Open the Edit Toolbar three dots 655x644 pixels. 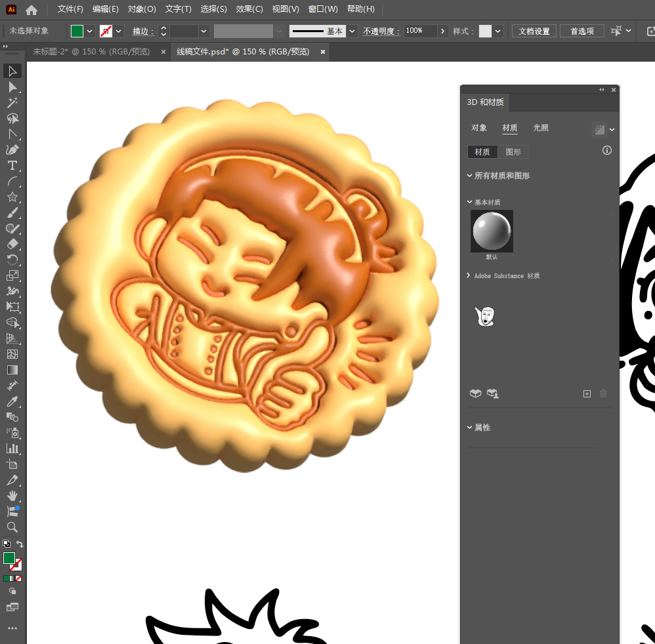point(12,628)
